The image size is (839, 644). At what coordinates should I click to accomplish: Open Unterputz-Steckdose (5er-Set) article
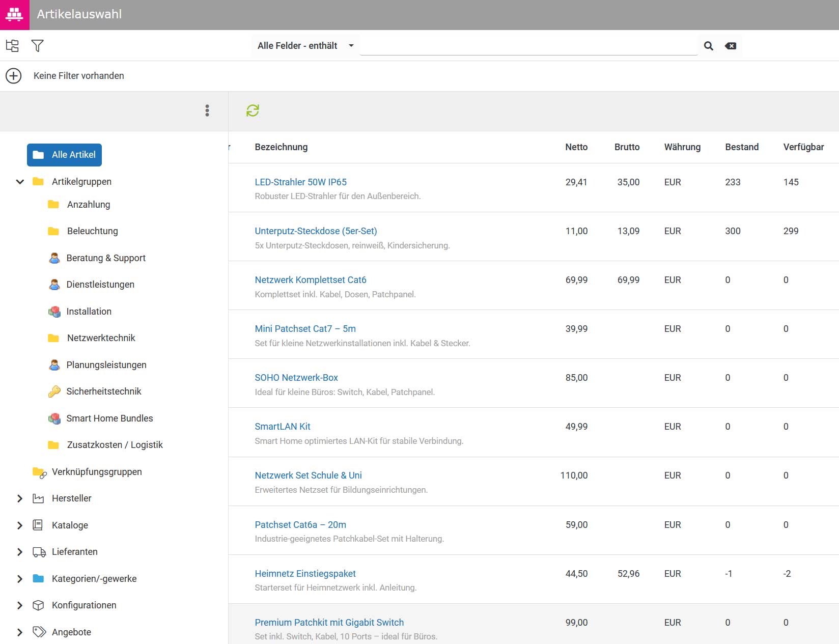click(316, 231)
